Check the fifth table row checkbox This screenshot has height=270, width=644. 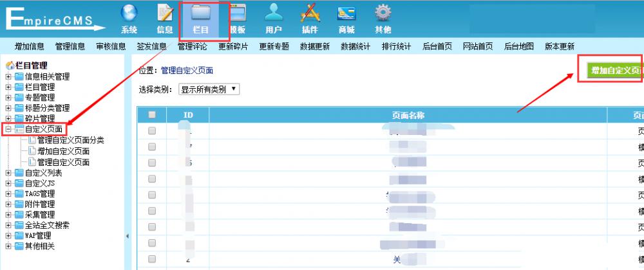point(152,195)
